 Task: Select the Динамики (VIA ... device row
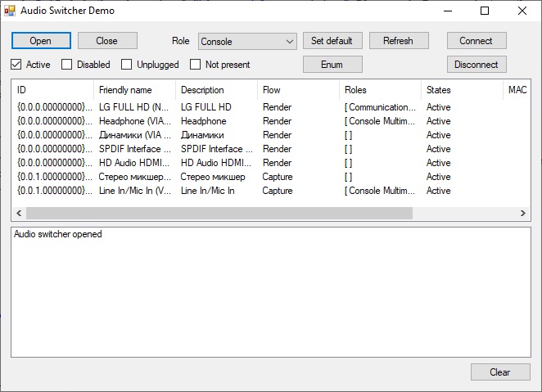pyautogui.click(x=271, y=135)
